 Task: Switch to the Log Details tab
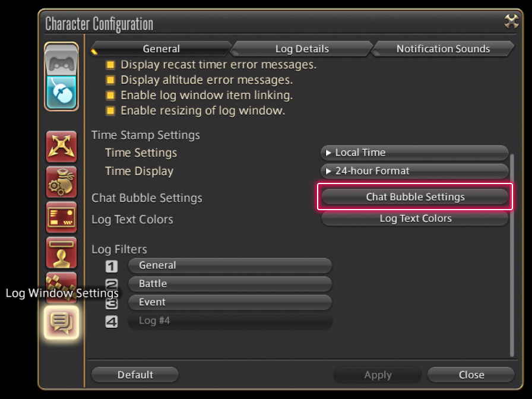pos(302,49)
